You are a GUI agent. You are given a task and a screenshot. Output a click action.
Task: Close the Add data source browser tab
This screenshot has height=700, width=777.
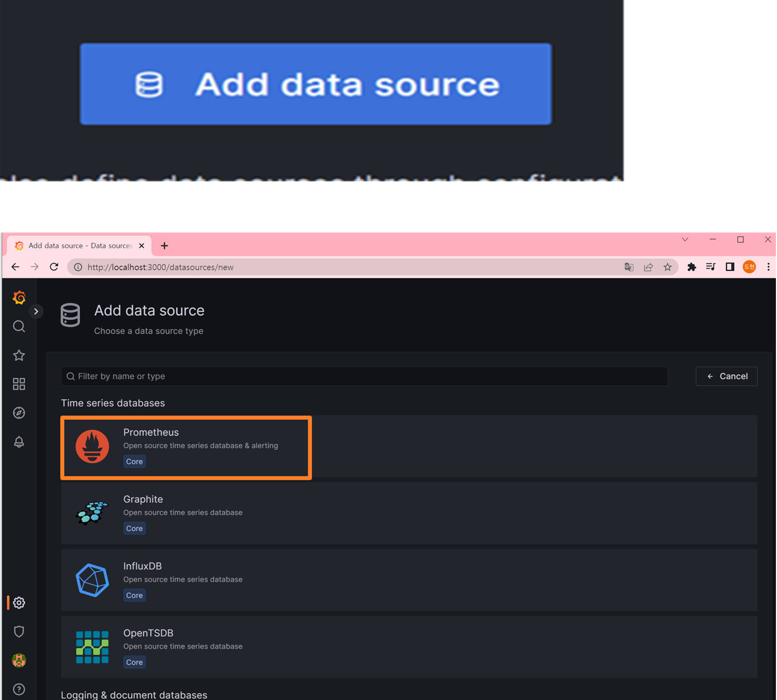pyautogui.click(x=142, y=246)
